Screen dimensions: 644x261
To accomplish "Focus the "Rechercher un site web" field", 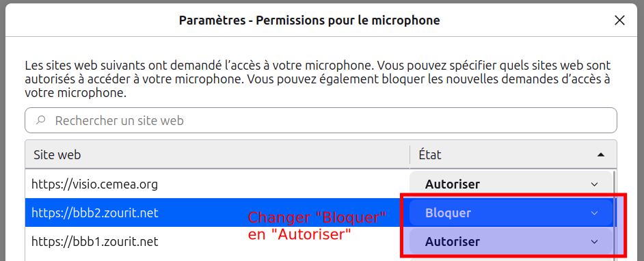I will [321, 120].
